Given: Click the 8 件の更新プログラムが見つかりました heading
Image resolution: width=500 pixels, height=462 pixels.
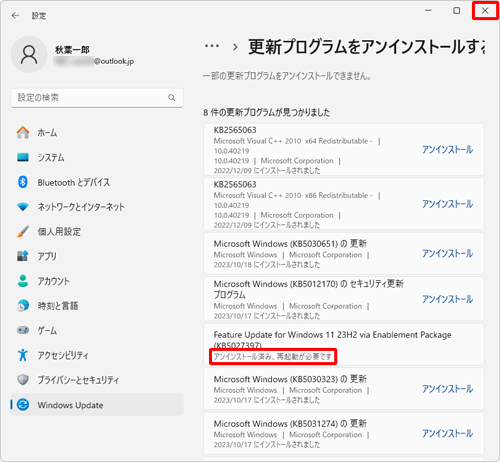Looking at the screenshot, I should [x=267, y=112].
